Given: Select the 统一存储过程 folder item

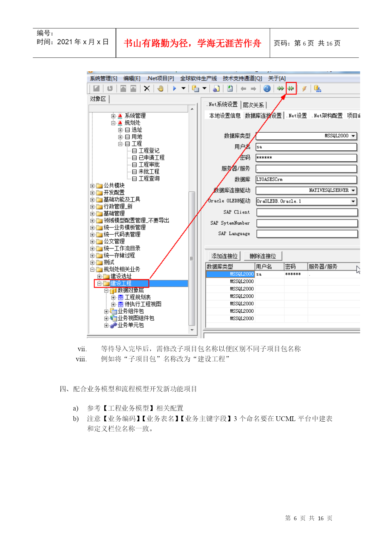Looking at the screenshot, I should coord(119,256).
